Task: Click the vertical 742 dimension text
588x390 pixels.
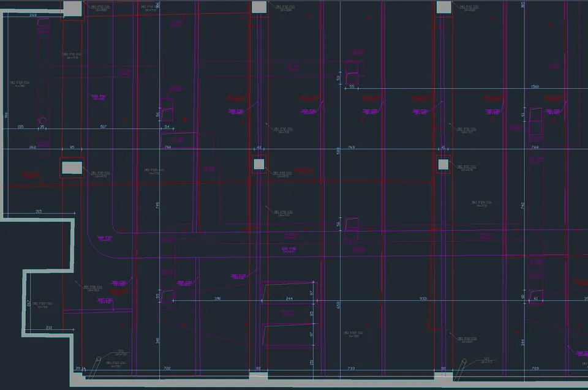Action: [x=522, y=206]
